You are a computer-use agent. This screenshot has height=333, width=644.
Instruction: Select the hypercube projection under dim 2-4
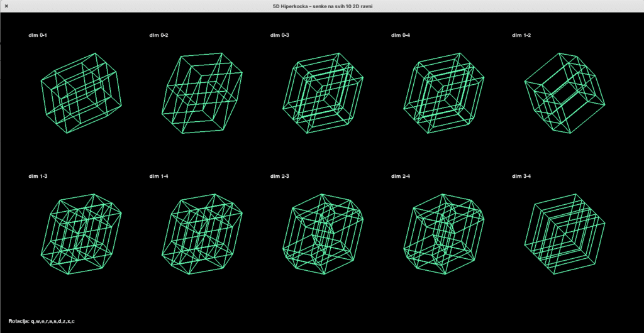click(x=443, y=234)
